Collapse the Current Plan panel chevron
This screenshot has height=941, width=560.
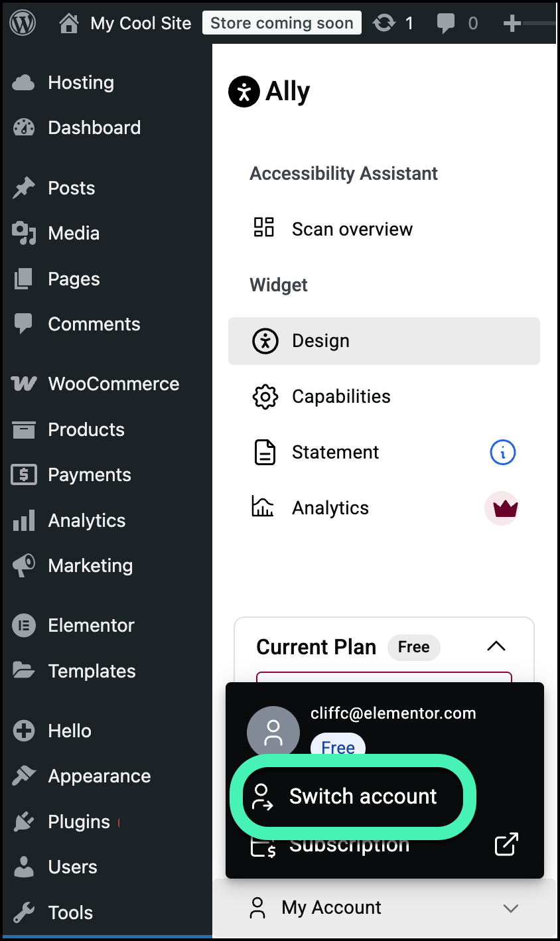tap(496, 646)
